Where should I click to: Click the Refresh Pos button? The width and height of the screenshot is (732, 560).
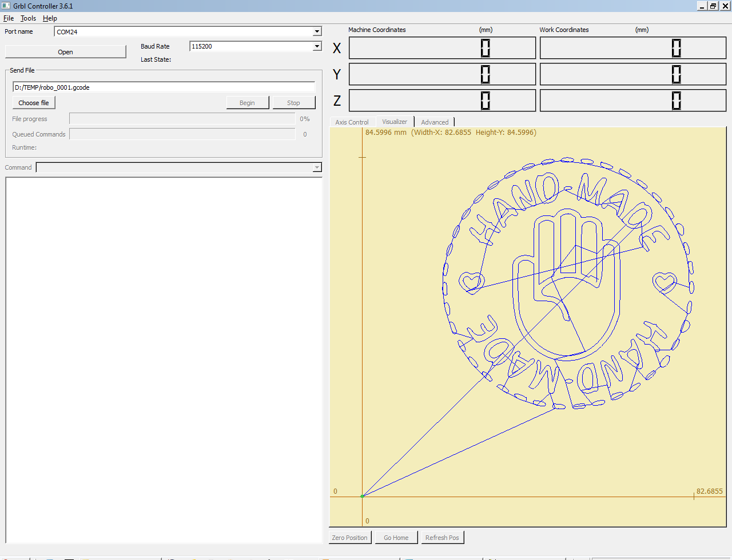coord(442,538)
